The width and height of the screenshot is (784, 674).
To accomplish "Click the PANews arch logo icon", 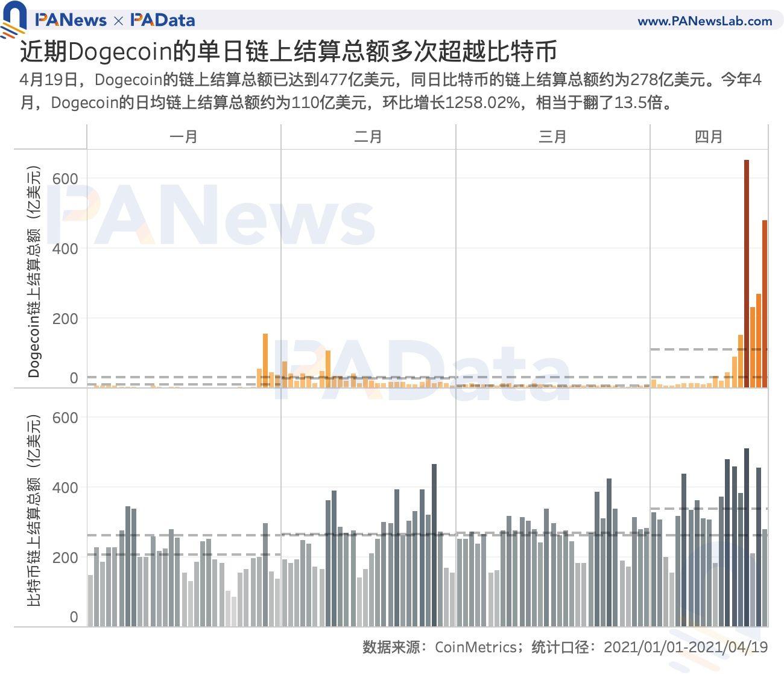I will tap(14, 17).
